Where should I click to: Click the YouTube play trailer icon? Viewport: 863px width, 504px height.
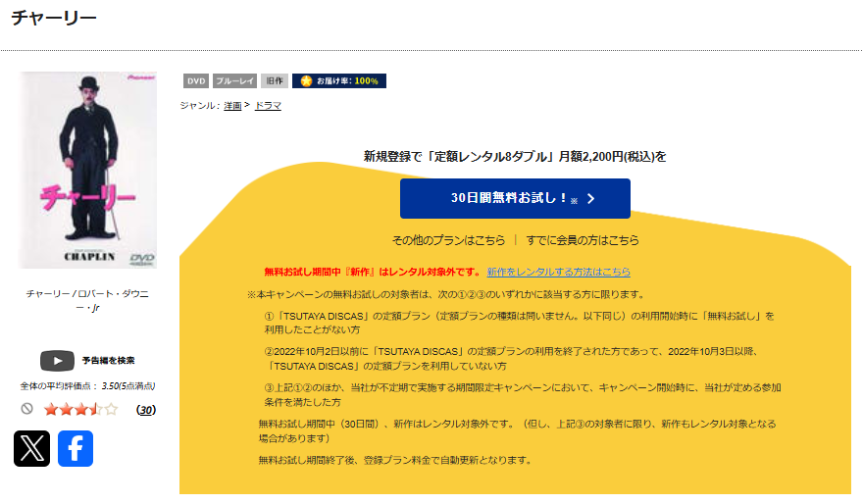pos(57,361)
